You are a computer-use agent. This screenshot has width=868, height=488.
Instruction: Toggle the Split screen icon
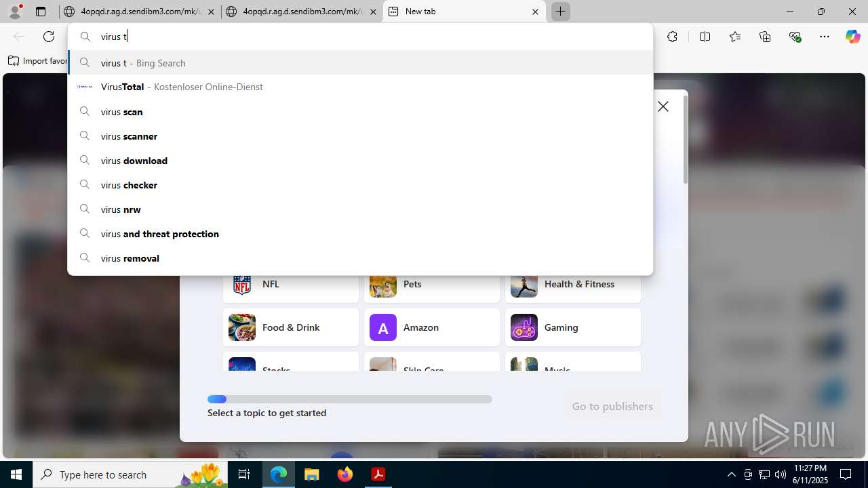[705, 37]
